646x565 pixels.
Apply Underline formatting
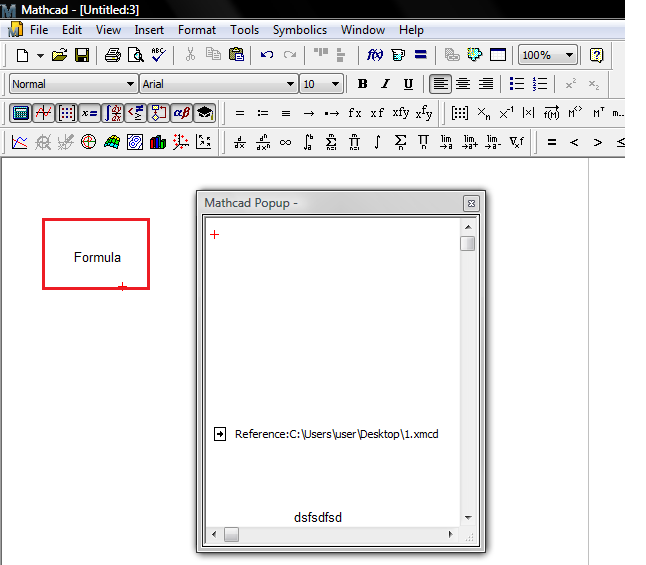[x=408, y=84]
